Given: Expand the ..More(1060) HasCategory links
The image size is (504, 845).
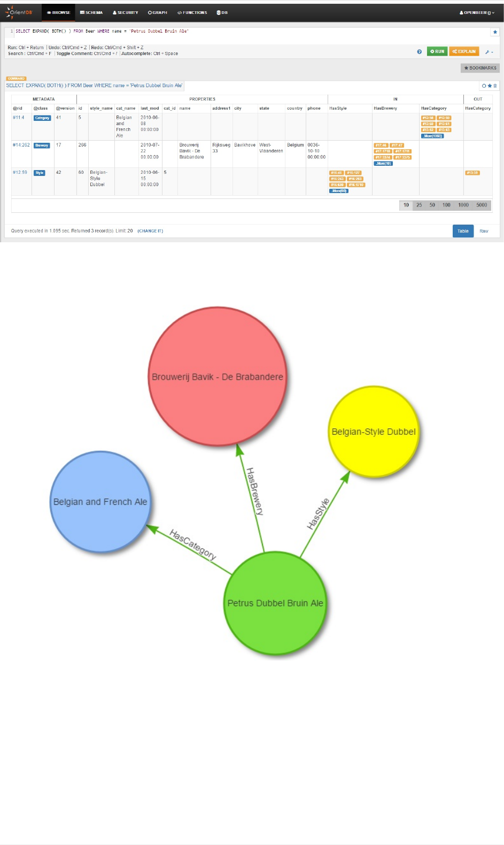Looking at the screenshot, I should coord(432,136).
